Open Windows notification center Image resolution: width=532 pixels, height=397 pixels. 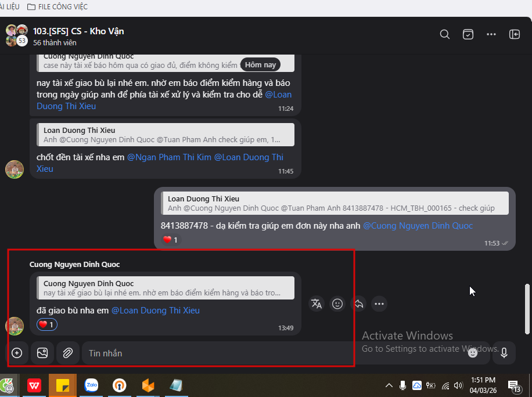click(514, 386)
